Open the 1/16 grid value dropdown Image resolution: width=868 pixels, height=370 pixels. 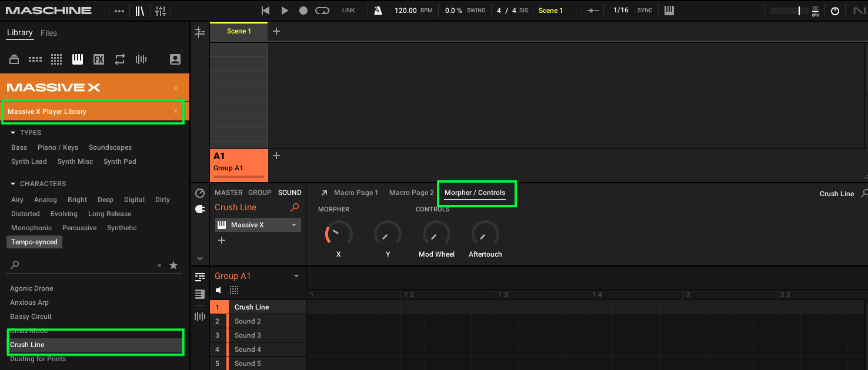(x=620, y=11)
